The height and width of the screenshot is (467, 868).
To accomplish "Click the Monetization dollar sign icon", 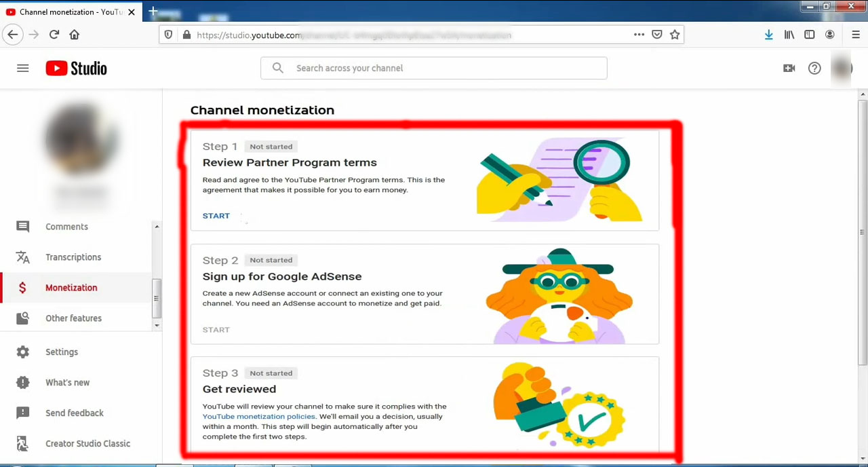I will pyautogui.click(x=22, y=288).
